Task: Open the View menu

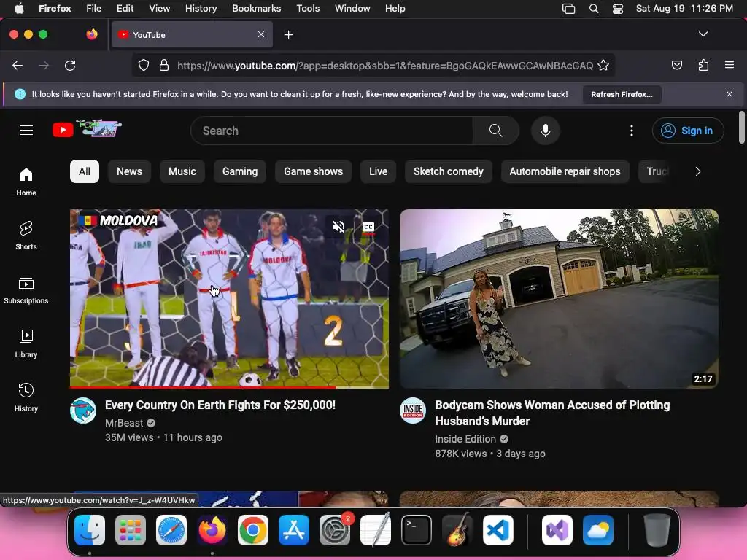Action: pos(159,9)
